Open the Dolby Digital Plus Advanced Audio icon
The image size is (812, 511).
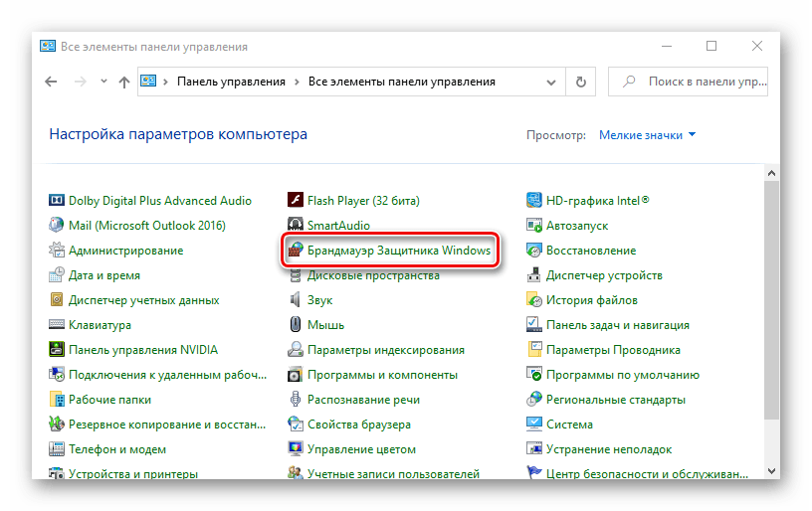pyautogui.click(x=56, y=200)
